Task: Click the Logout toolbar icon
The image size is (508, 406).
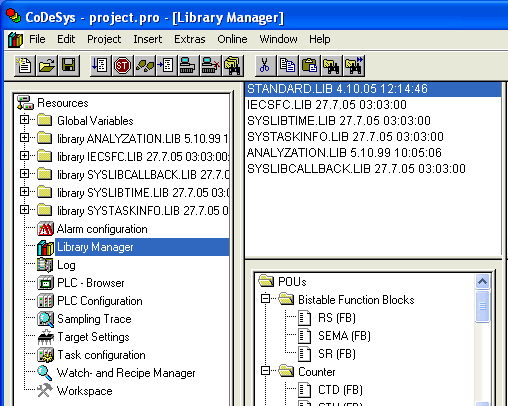Action: point(210,65)
